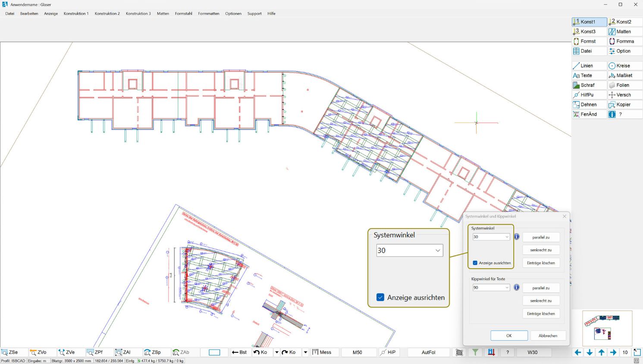Enable Anzeige ausrichten in the Systemwinkel callout
This screenshot has height=364, width=643.
pyautogui.click(x=380, y=297)
